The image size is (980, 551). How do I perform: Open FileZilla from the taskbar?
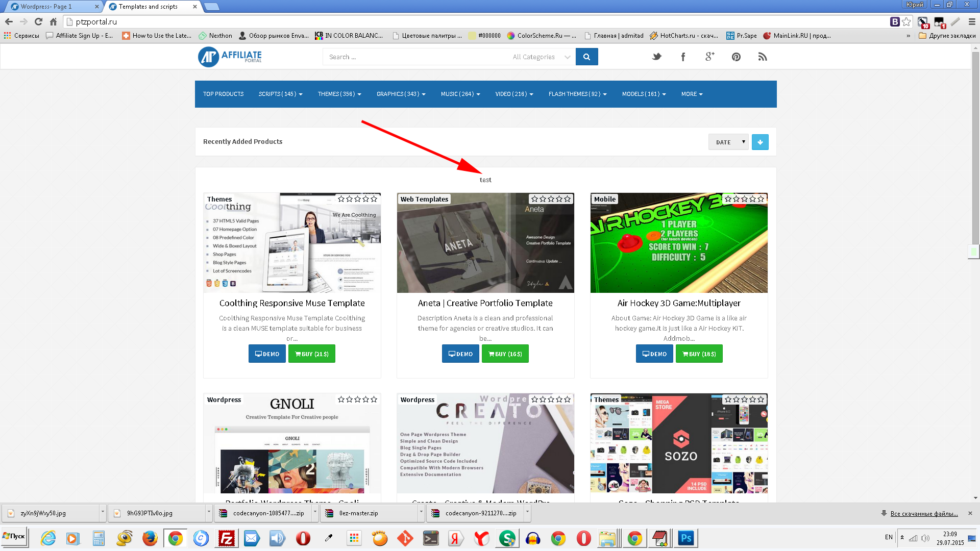(x=226, y=538)
